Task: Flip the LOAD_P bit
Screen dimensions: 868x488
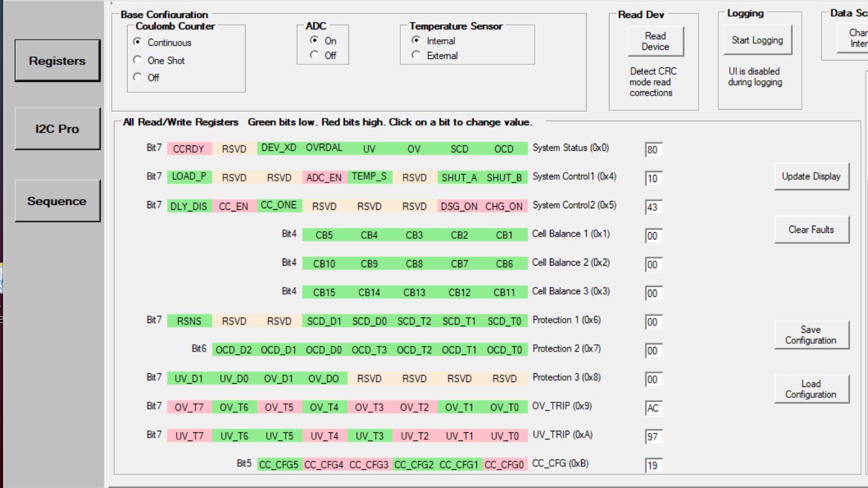Action: click(189, 177)
